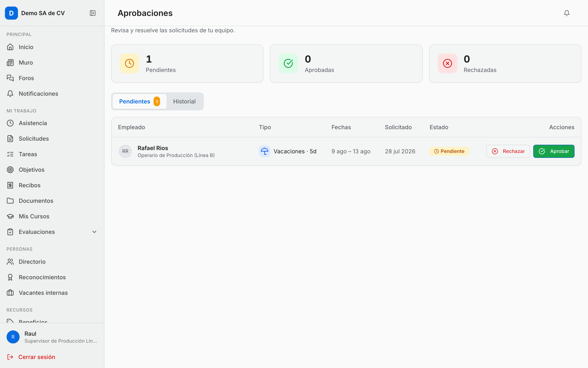Click Cerrar sesión link
The width and height of the screenshot is (588, 368).
37,357
